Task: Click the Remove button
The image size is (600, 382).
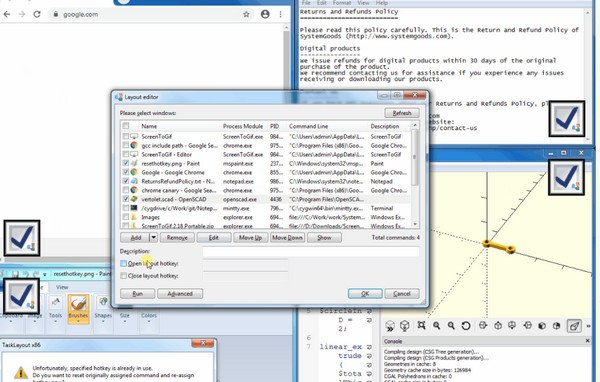Action: click(177, 238)
